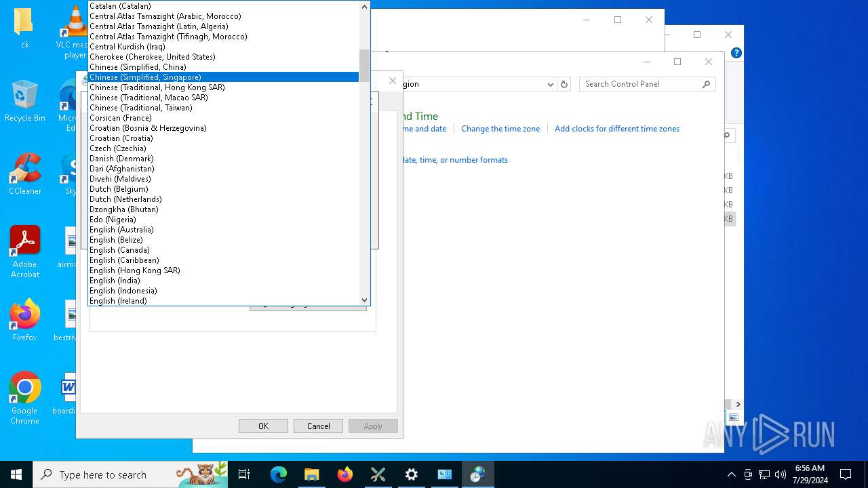Viewport: 868px width, 488px height.
Task: Choose Corsican (France) from the list
Action: [x=223, y=118]
